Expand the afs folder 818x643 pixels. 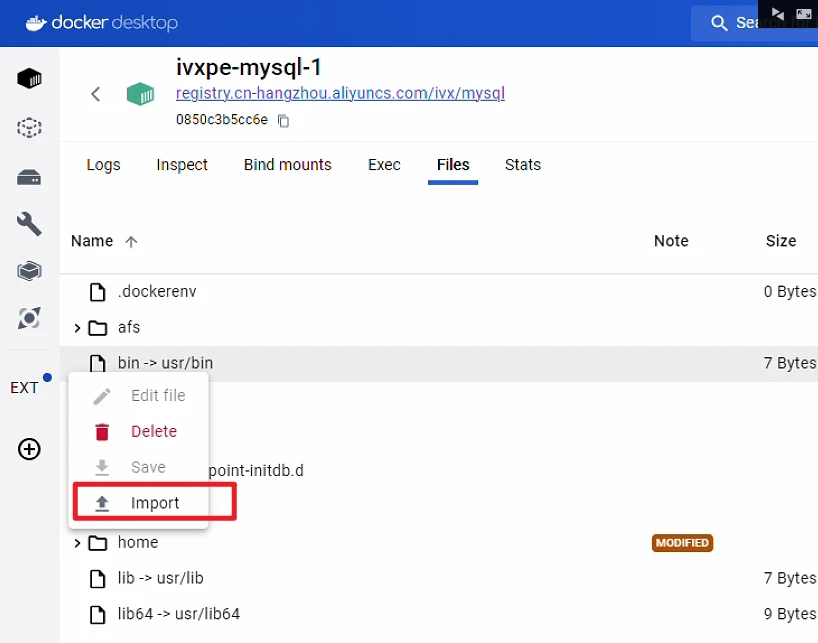pyautogui.click(x=77, y=328)
